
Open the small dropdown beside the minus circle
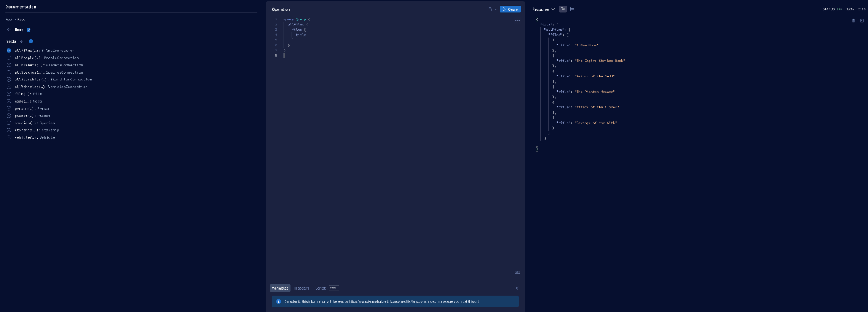click(x=36, y=41)
